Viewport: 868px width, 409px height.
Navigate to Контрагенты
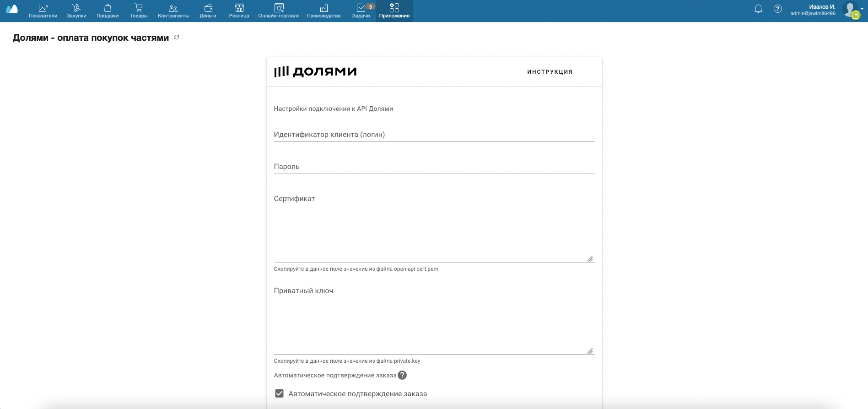(173, 11)
